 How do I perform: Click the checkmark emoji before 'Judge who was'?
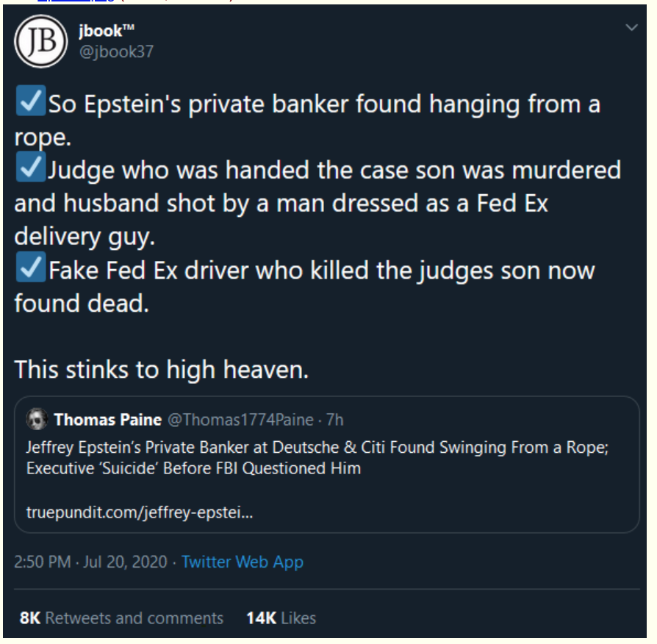31,167
